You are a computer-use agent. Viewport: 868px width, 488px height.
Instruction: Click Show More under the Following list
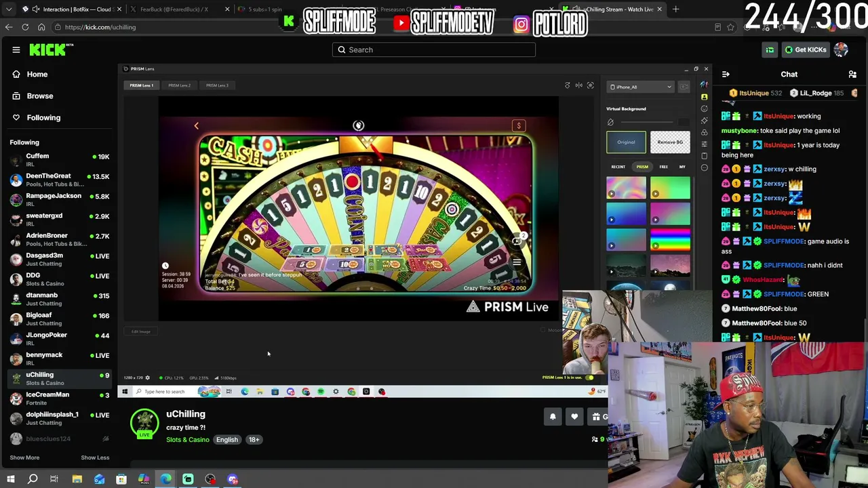point(24,457)
